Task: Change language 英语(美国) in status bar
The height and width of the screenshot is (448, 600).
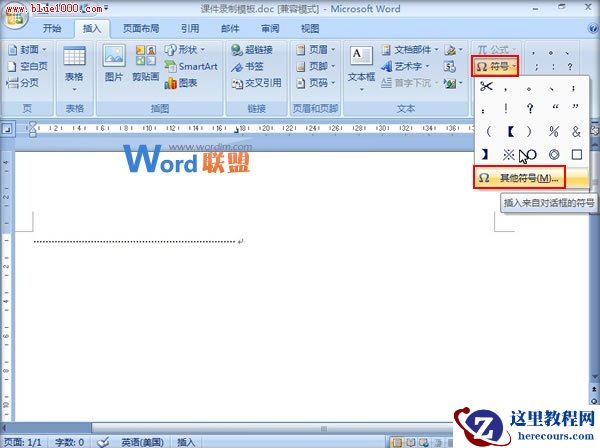Action: [x=142, y=442]
